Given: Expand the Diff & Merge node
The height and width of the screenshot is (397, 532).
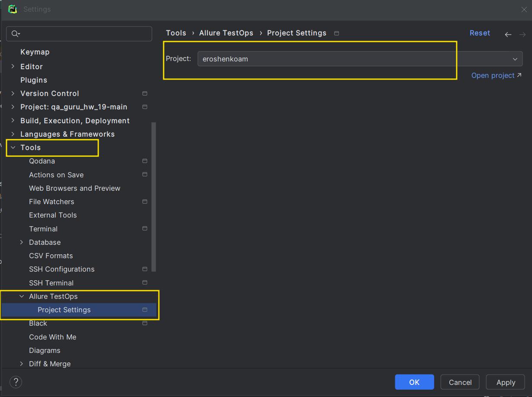Looking at the screenshot, I should click(22, 364).
